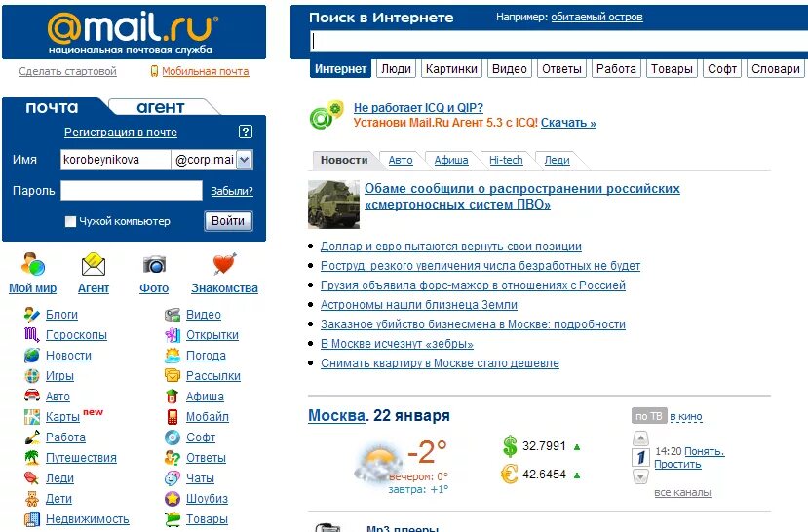
Task: Open the Мобильная почта link
Action: tap(205, 71)
